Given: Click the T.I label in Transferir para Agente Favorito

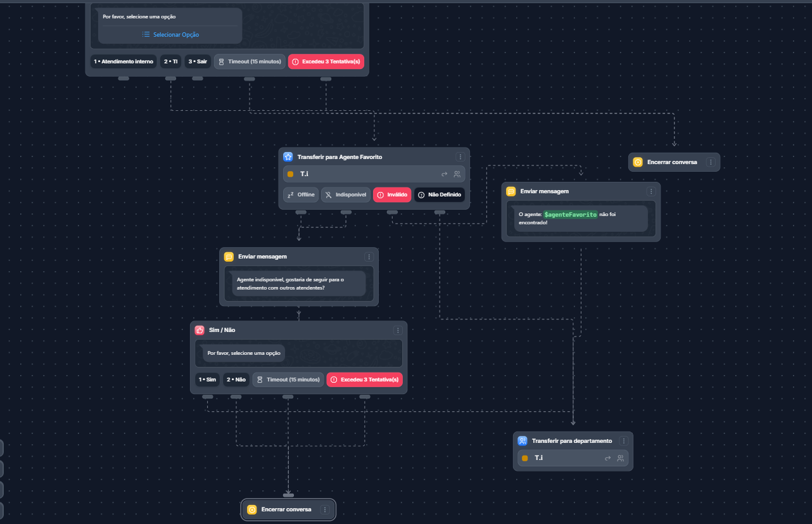Looking at the screenshot, I should click(x=304, y=174).
